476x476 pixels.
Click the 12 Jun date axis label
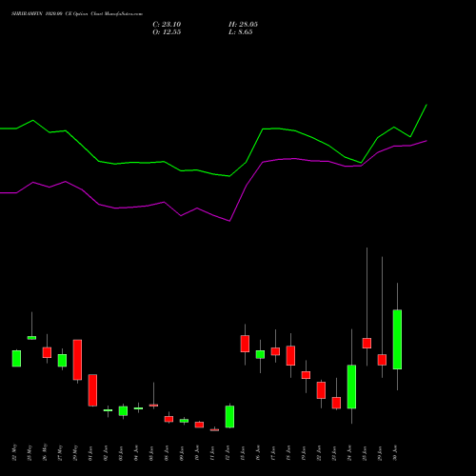point(228,453)
